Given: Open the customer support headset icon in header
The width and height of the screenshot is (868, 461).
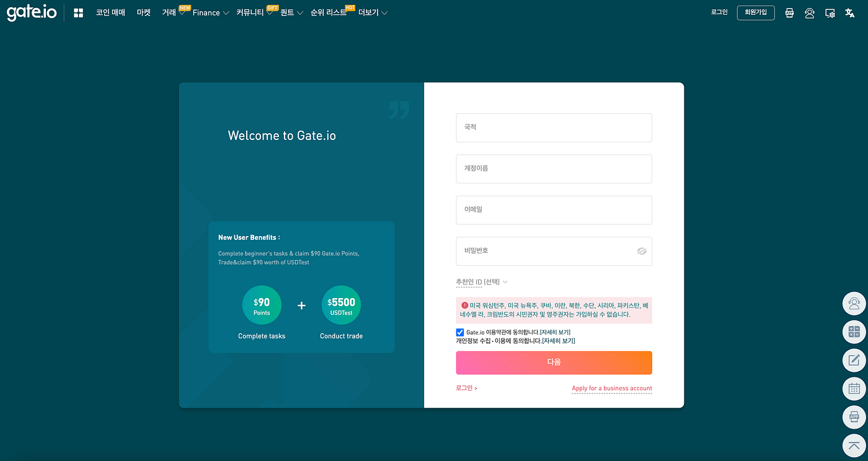Looking at the screenshot, I should pyautogui.click(x=809, y=13).
